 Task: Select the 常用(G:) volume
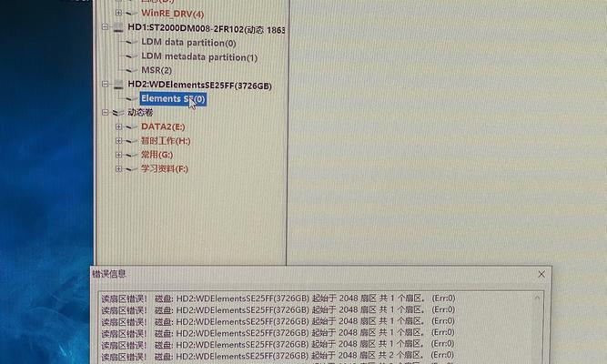[157, 155]
